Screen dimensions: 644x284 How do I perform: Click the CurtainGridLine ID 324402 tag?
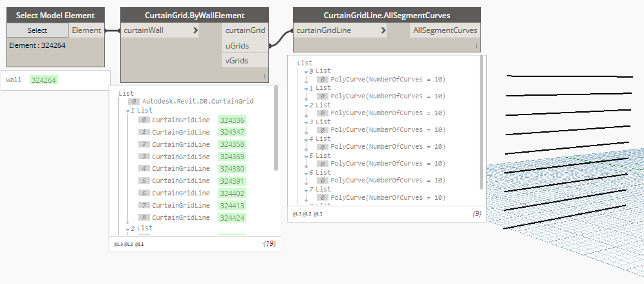pyautogui.click(x=231, y=193)
